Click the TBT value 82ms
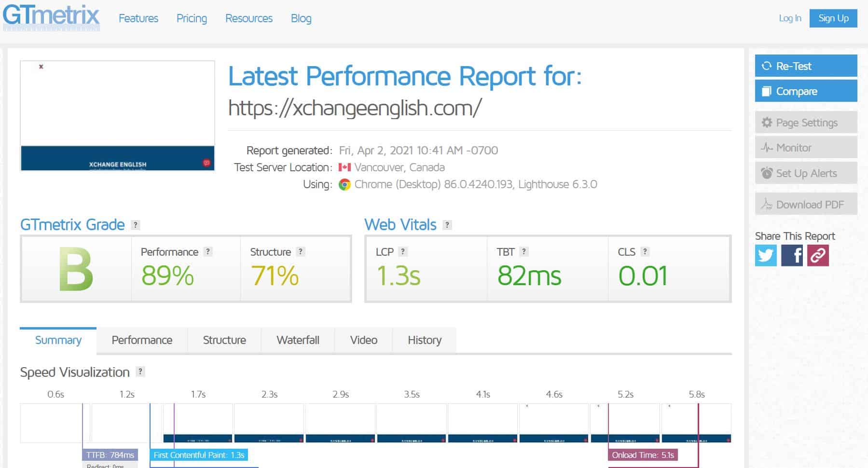Viewport: 868px width, 468px height. [x=529, y=276]
